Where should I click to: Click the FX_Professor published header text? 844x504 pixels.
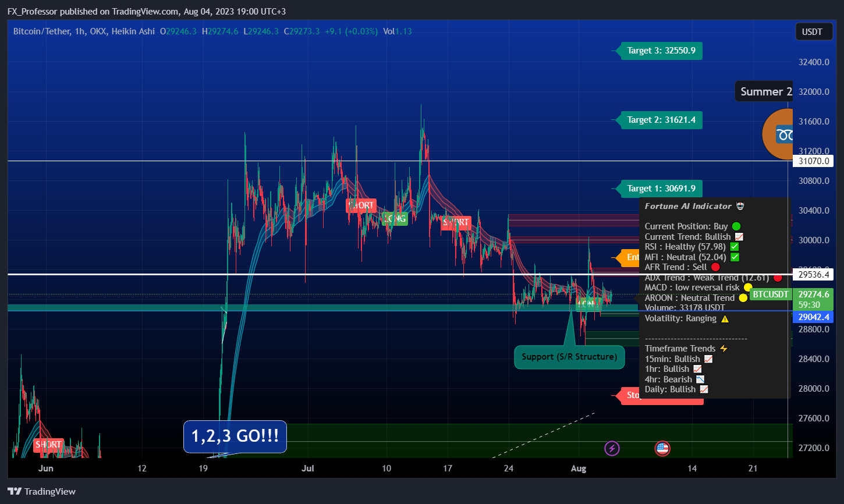(146, 12)
